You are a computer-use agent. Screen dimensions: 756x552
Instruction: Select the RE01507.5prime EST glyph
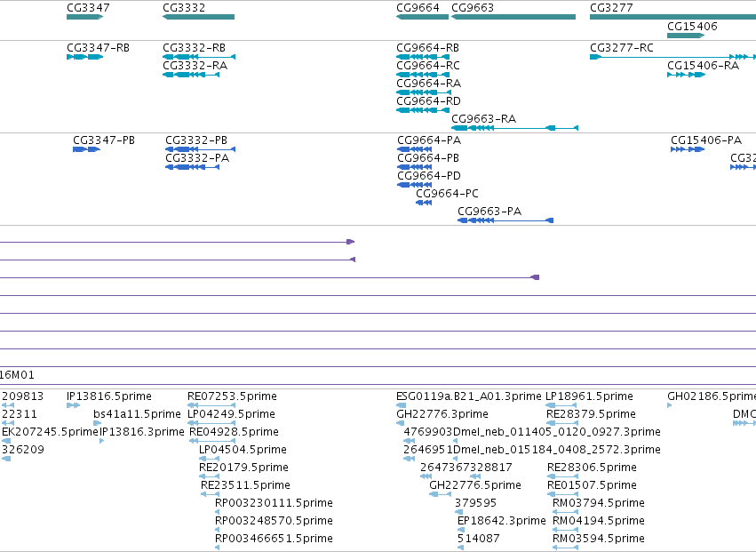point(562,494)
